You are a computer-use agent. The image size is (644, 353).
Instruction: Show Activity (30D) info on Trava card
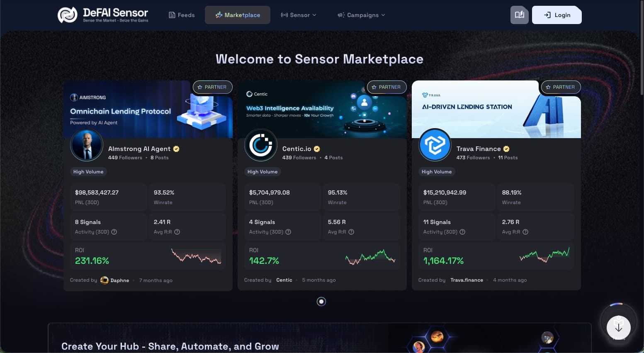[462, 232]
